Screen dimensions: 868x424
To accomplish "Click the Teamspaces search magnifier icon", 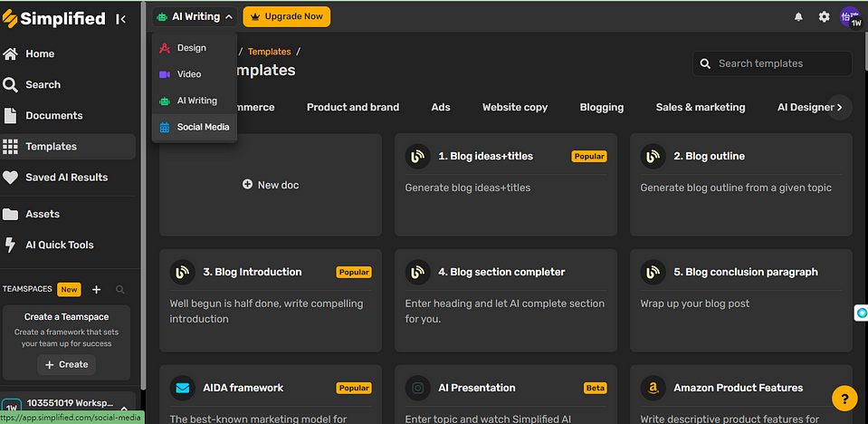I will tap(120, 290).
